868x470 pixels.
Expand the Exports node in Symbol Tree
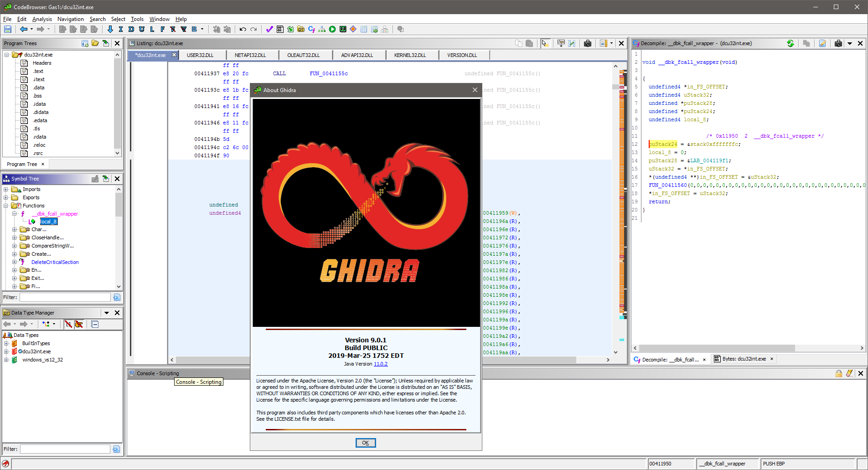6,197
